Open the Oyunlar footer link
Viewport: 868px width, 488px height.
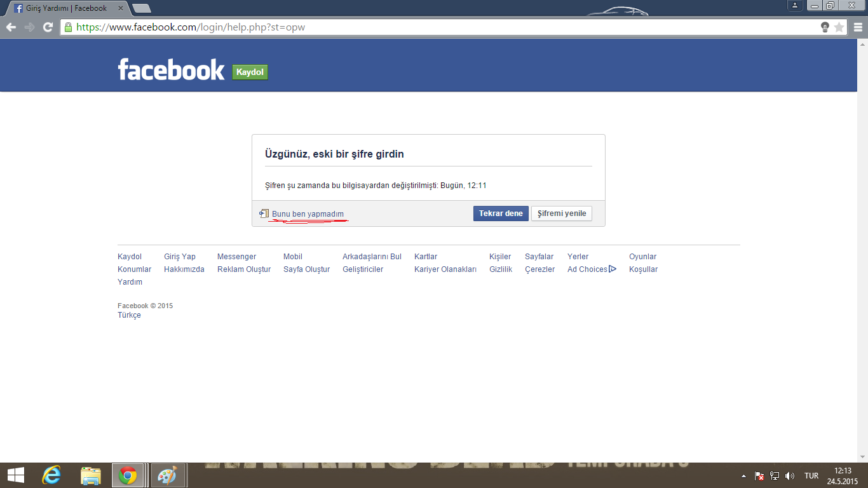pyautogui.click(x=642, y=257)
